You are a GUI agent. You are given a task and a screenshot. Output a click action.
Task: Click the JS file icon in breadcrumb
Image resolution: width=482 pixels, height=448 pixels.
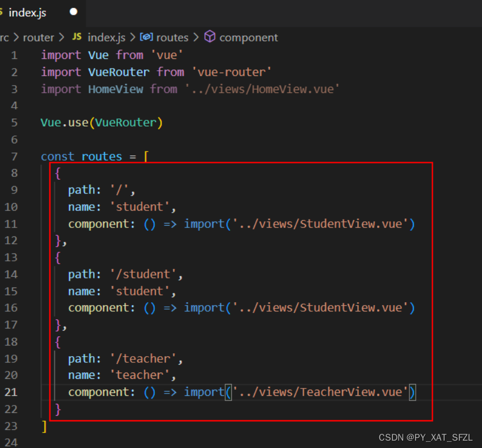(77, 37)
